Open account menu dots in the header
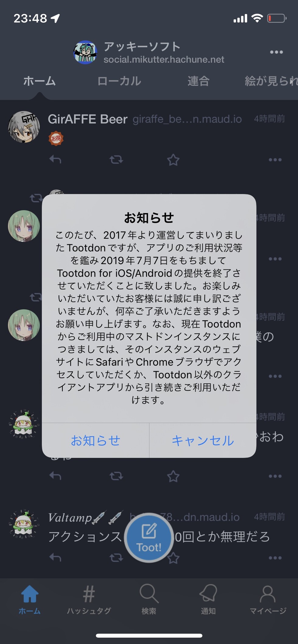 click(276, 52)
